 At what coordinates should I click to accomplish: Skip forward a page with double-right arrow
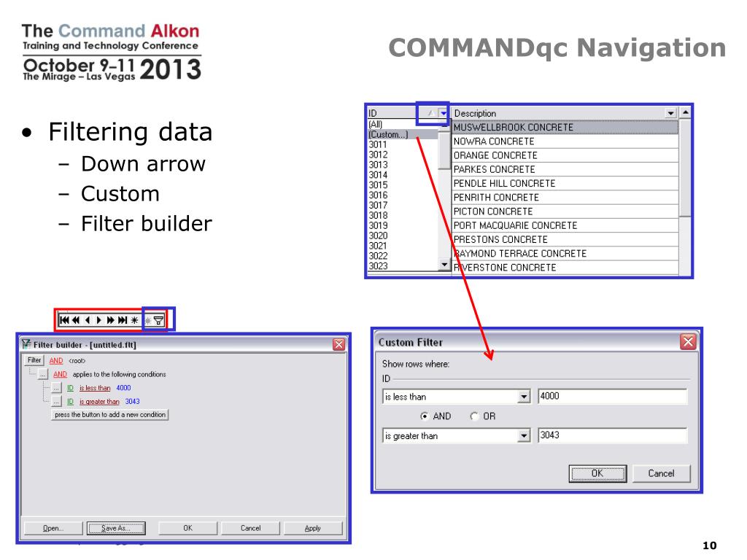pos(111,320)
